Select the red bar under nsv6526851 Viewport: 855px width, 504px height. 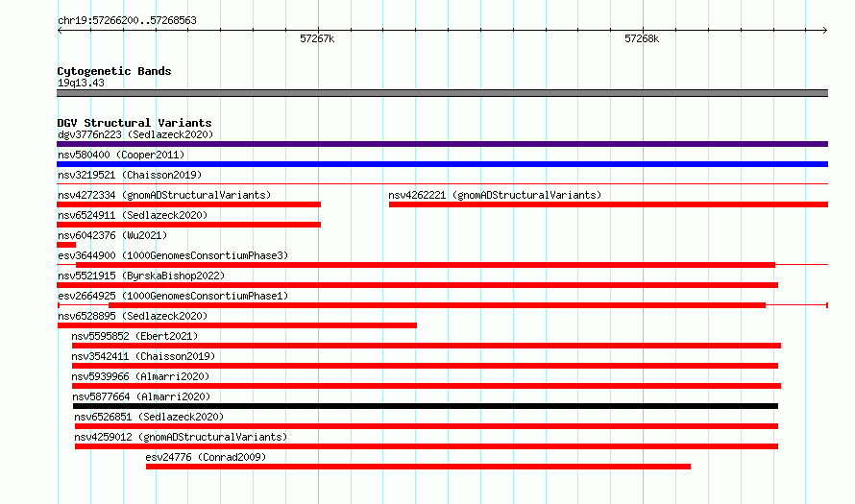427,426
